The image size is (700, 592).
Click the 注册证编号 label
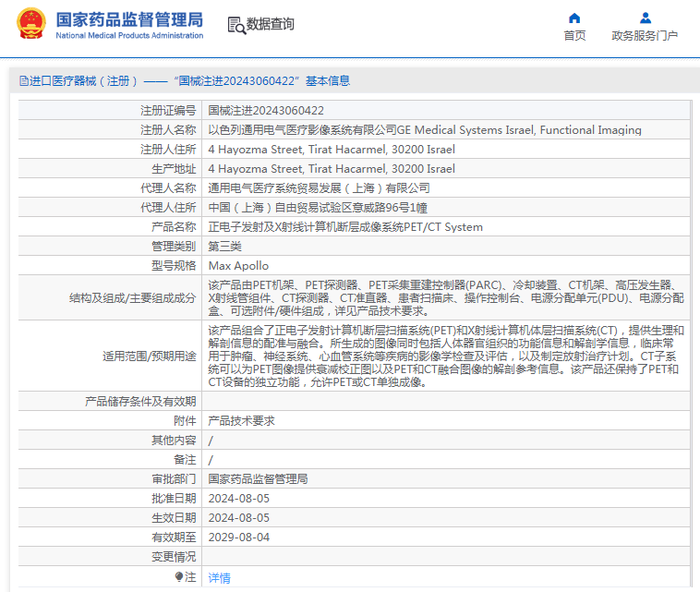pyautogui.click(x=168, y=110)
